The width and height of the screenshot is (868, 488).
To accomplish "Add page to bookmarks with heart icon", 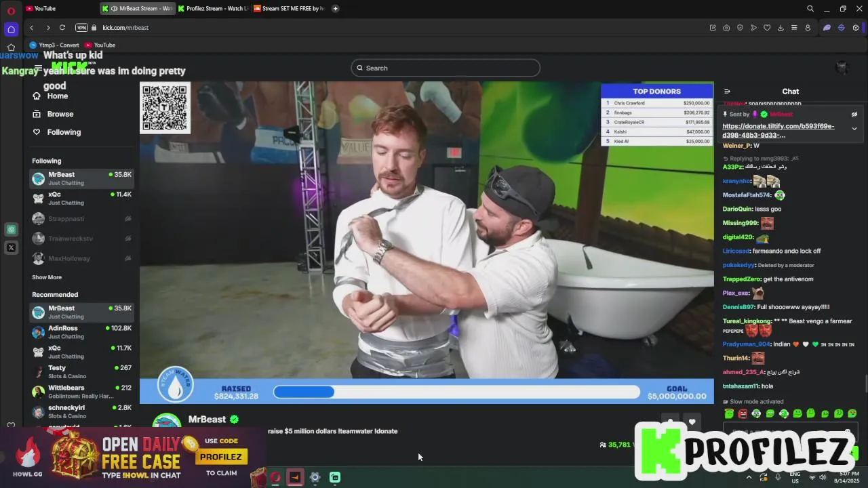I will 767,28.
